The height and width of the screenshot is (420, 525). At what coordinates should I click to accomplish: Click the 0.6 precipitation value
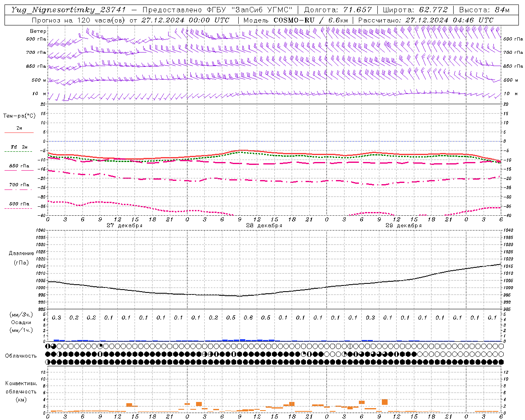(x=248, y=318)
